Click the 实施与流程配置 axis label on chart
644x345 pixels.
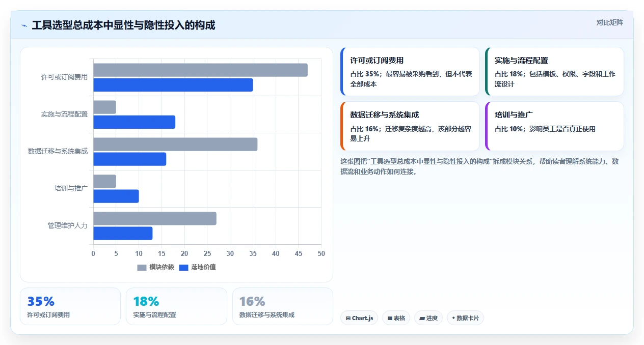click(64, 114)
